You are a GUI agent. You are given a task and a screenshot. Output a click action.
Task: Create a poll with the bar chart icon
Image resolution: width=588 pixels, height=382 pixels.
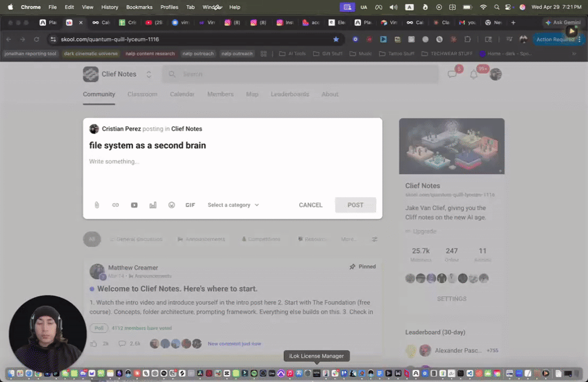(x=153, y=205)
